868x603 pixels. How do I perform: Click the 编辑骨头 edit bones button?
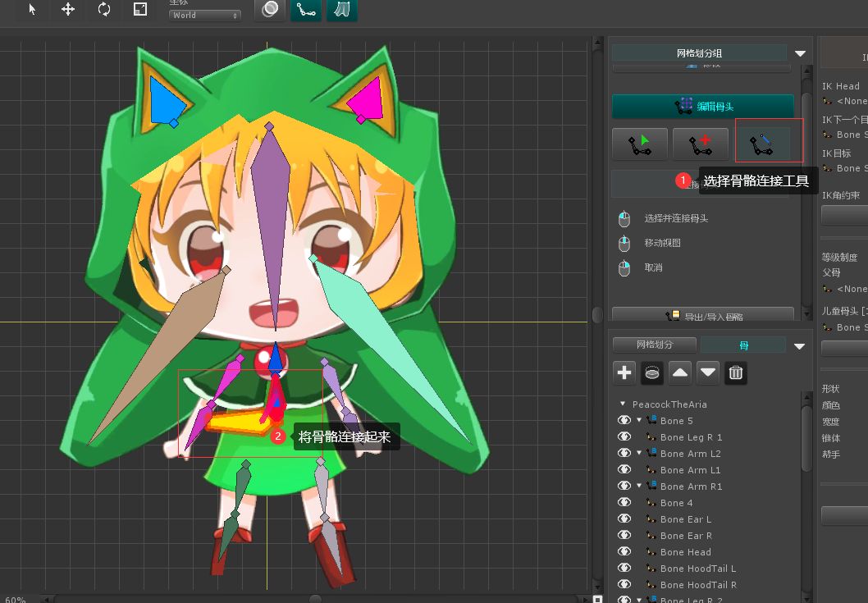(x=703, y=107)
